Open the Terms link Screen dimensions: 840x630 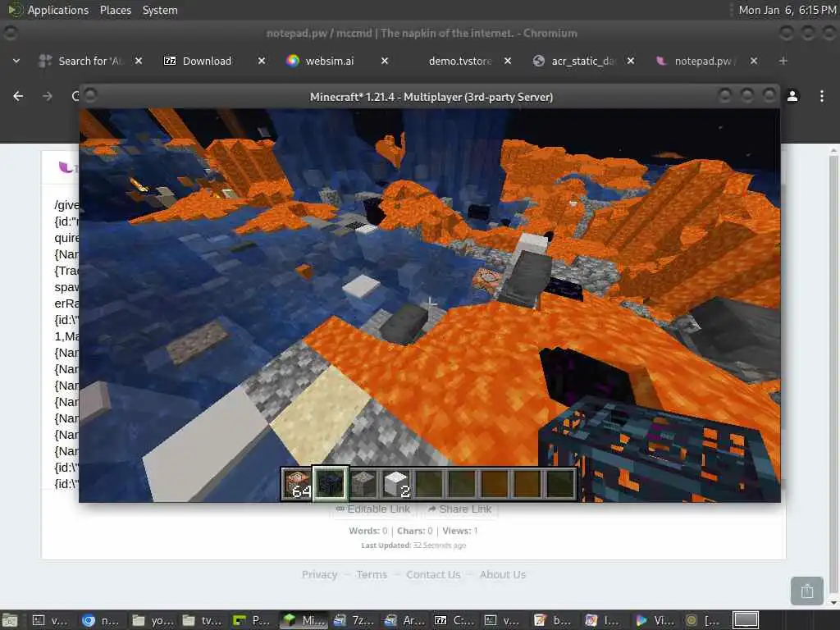click(x=372, y=575)
